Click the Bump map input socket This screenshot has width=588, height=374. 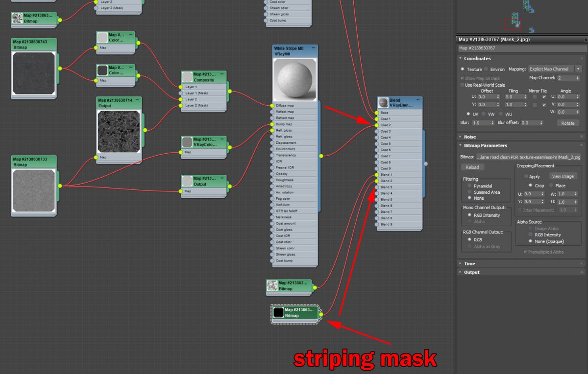click(x=271, y=124)
